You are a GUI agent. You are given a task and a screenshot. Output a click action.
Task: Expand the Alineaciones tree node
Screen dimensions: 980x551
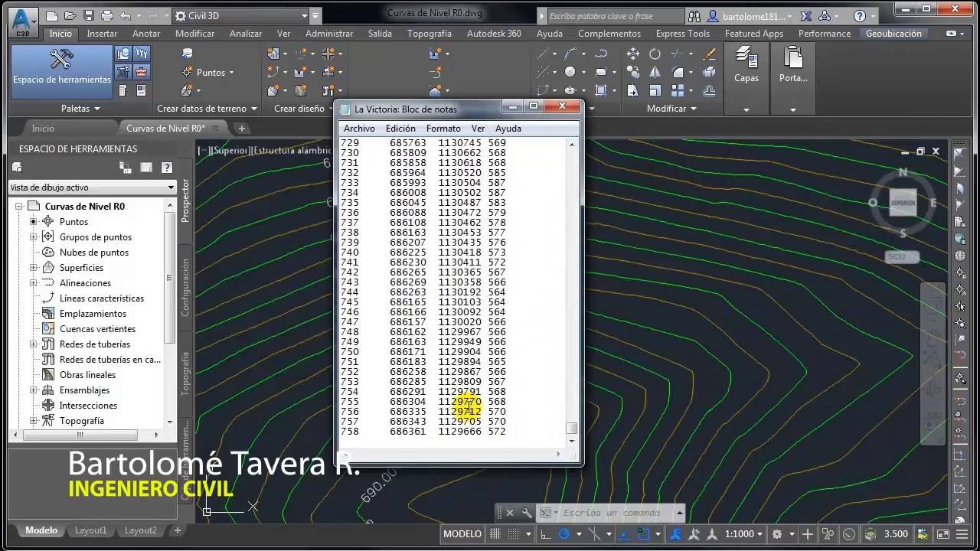(34, 283)
